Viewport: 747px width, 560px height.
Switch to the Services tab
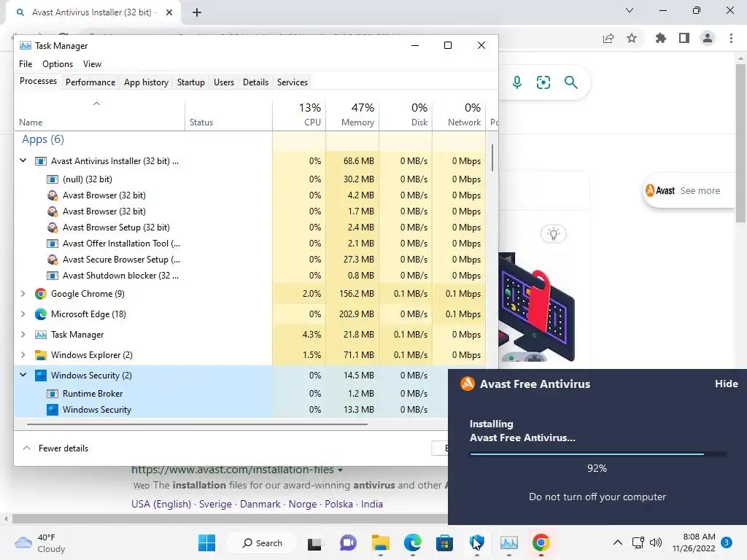click(293, 82)
